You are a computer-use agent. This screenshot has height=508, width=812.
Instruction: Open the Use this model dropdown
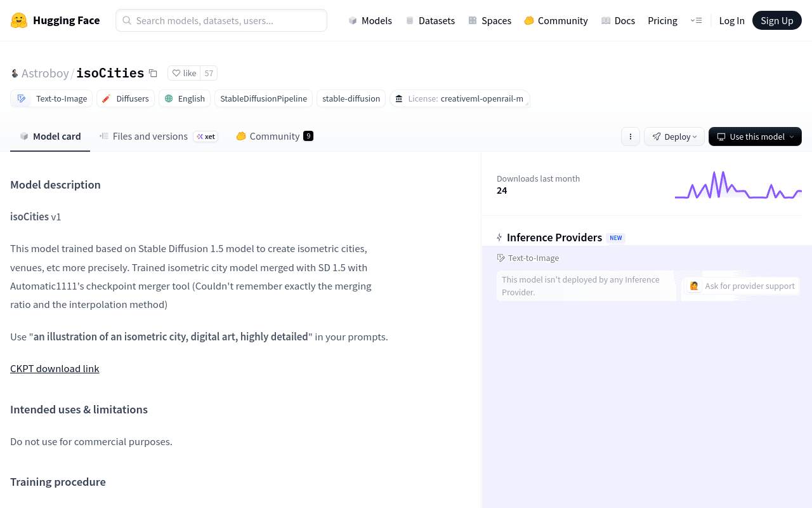point(755,137)
